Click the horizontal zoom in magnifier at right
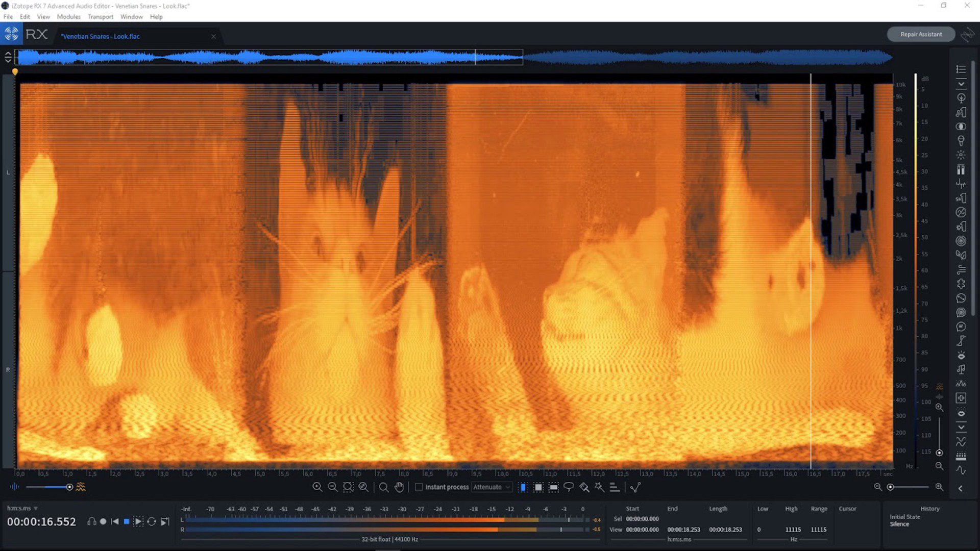 [x=939, y=487]
